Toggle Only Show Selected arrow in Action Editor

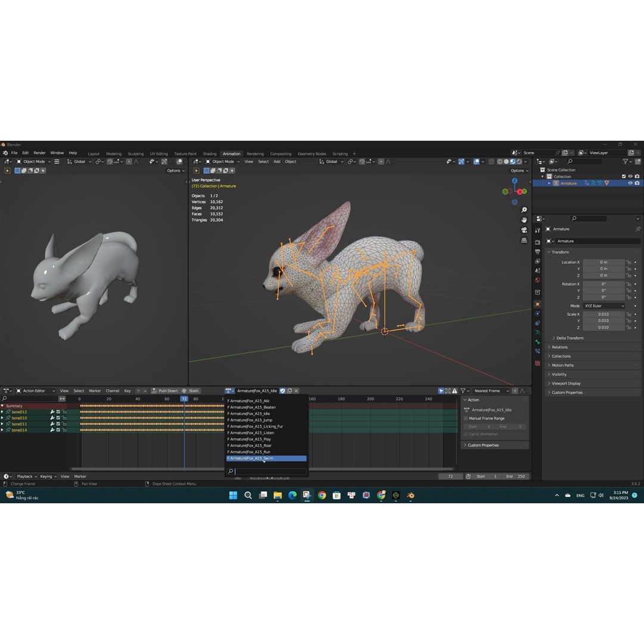tap(441, 391)
